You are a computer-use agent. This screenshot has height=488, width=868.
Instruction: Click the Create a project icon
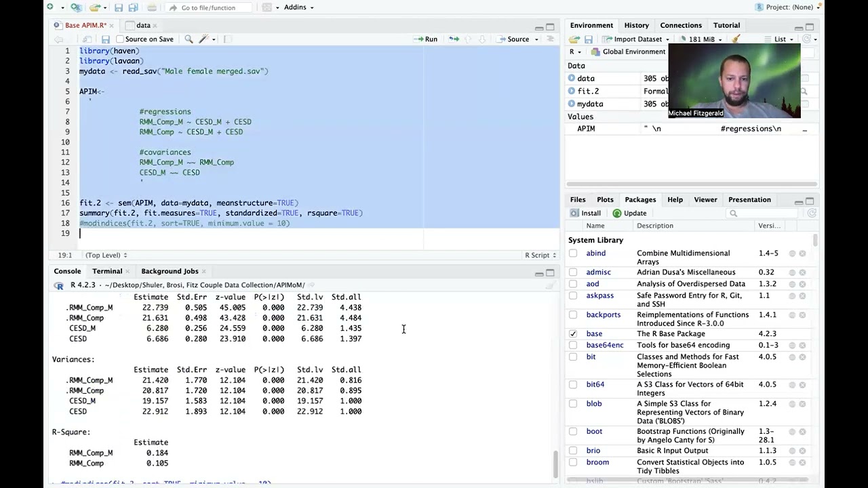point(76,7)
